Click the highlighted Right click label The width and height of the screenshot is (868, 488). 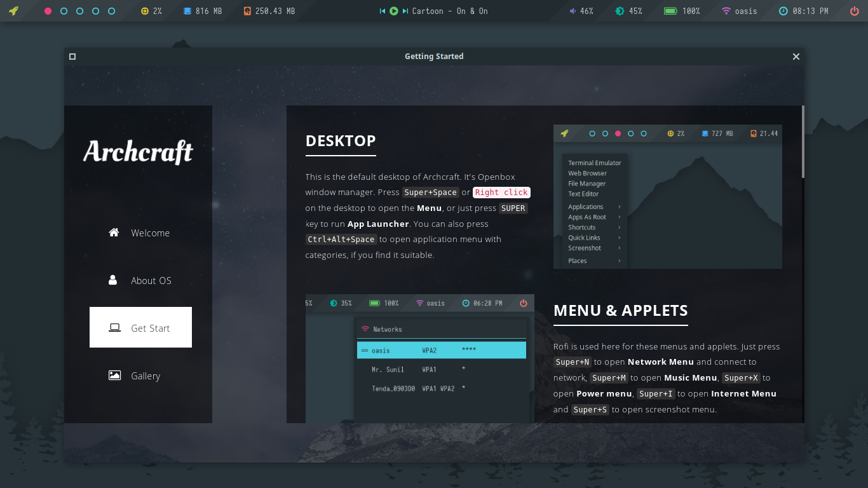tap(501, 193)
